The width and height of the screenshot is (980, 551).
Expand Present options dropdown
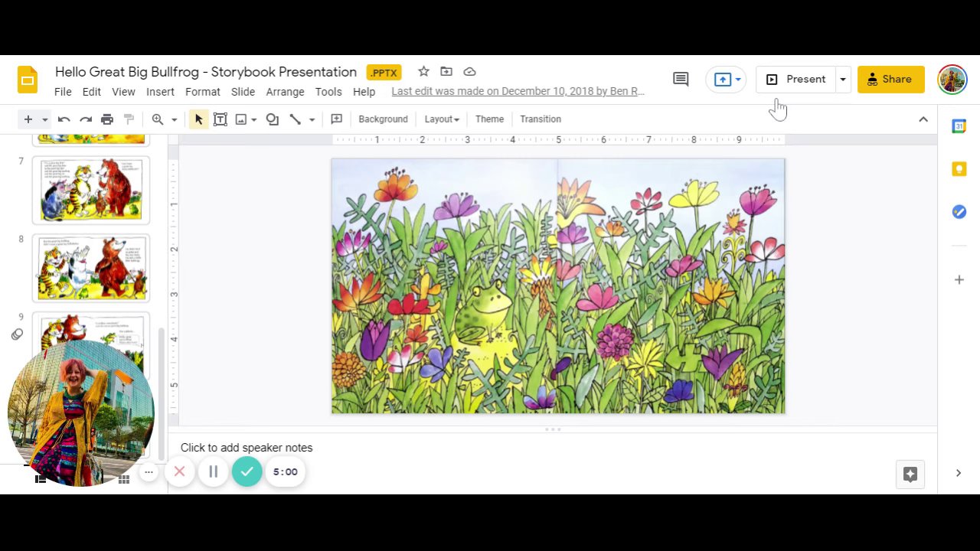[x=843, y=80]
